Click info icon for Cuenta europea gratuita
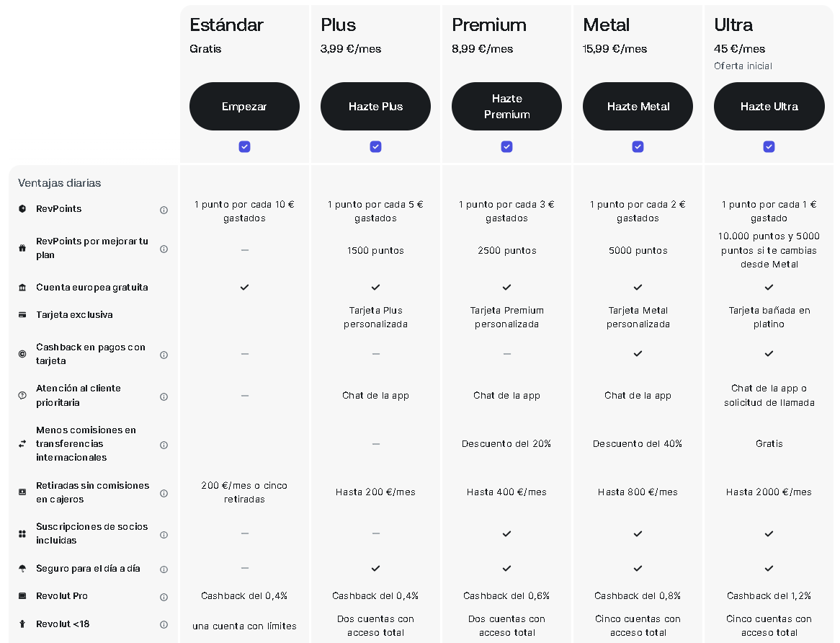The height and width of the screenshot is (643, 840). click(164, 288)
